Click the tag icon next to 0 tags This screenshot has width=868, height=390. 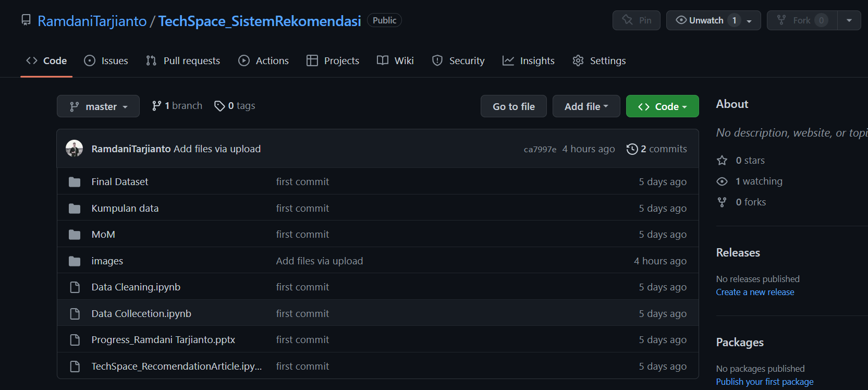[219, 106]
